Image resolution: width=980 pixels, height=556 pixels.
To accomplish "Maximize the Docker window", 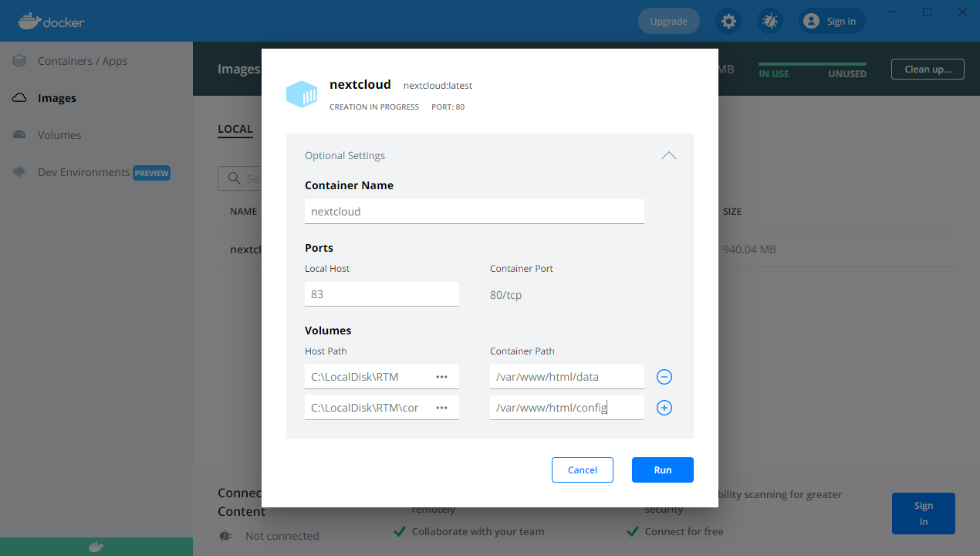I will coord(928,12).
